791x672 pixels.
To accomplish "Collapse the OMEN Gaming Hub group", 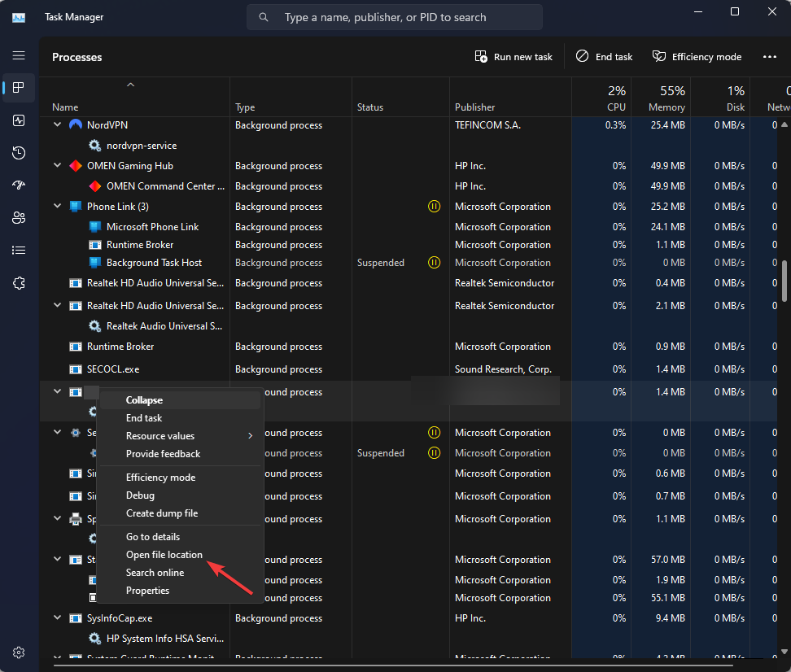I will point(58,165).
